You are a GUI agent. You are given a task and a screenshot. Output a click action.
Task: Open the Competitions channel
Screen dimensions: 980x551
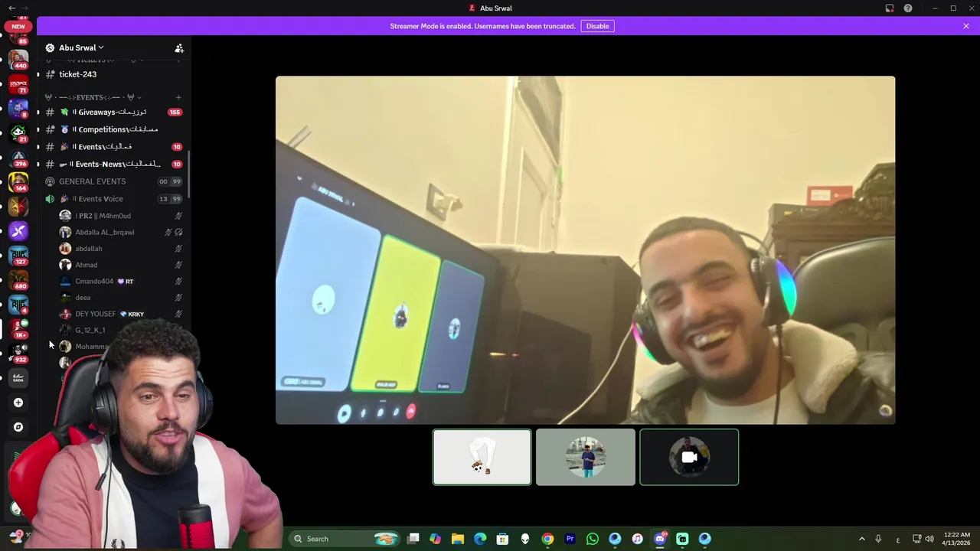[x=113, y=129]
